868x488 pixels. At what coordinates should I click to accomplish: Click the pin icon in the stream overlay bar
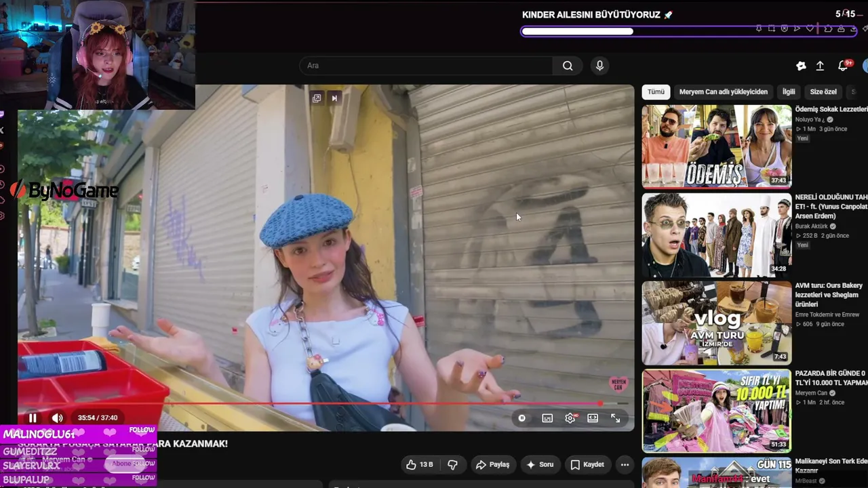click(759, 28)
